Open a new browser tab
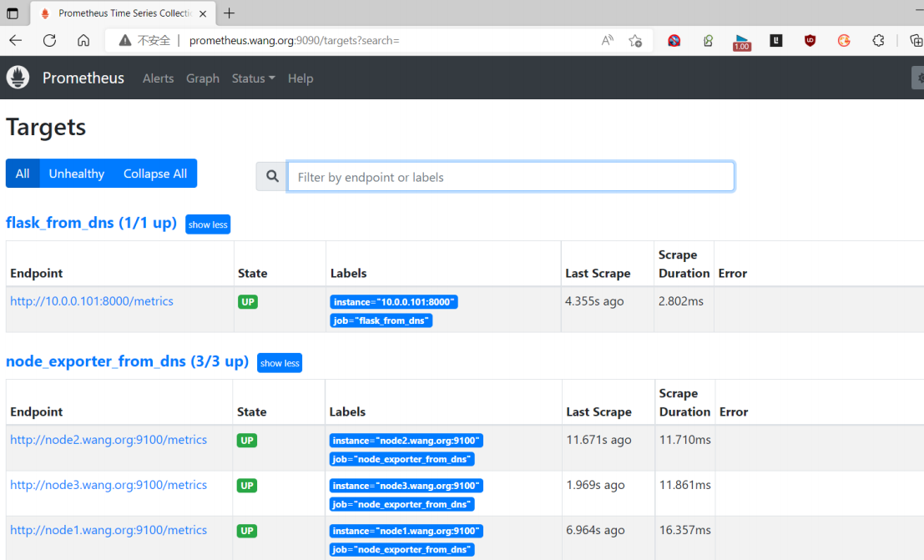 click(x=230, y=13)
